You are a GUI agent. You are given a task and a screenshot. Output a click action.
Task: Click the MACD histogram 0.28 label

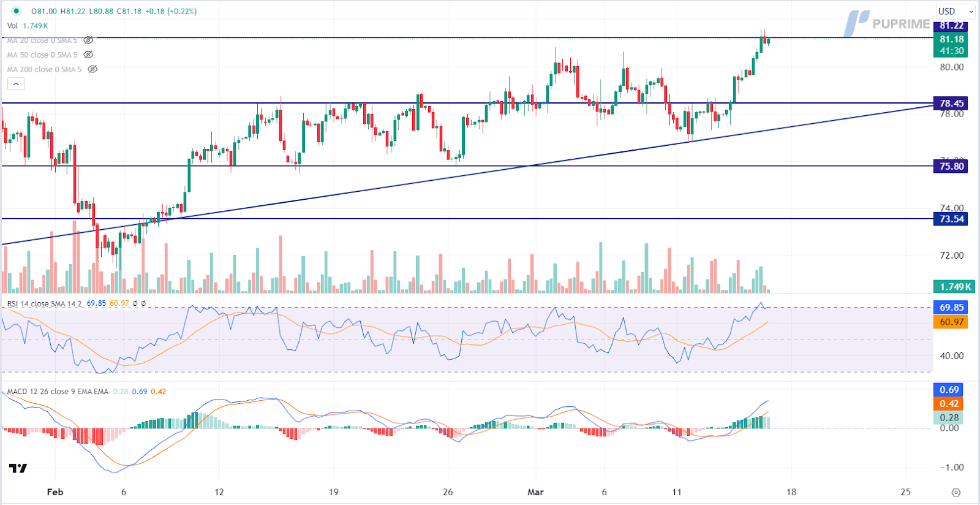(949, 418)
